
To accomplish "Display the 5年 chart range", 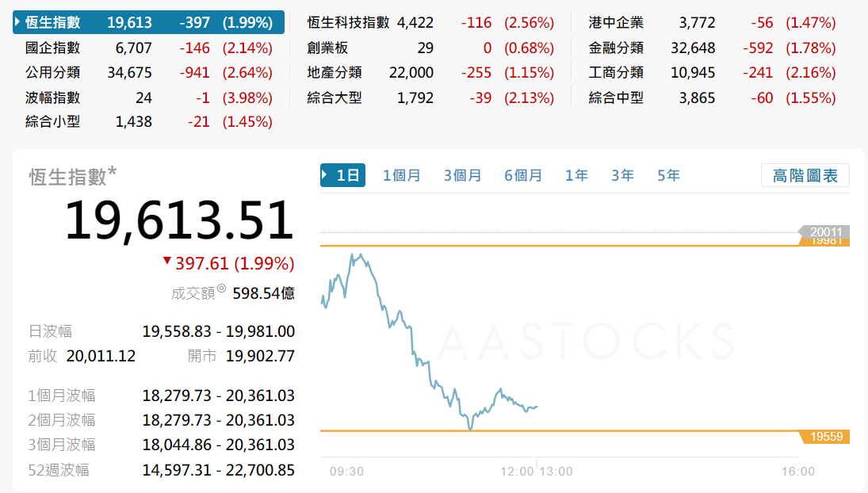I will pos(668,175).
